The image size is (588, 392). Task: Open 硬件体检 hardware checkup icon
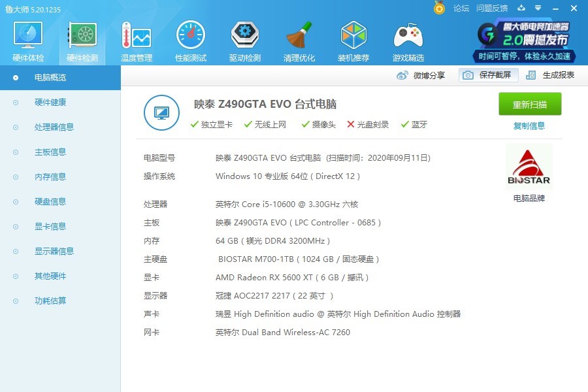pos(28,41)
